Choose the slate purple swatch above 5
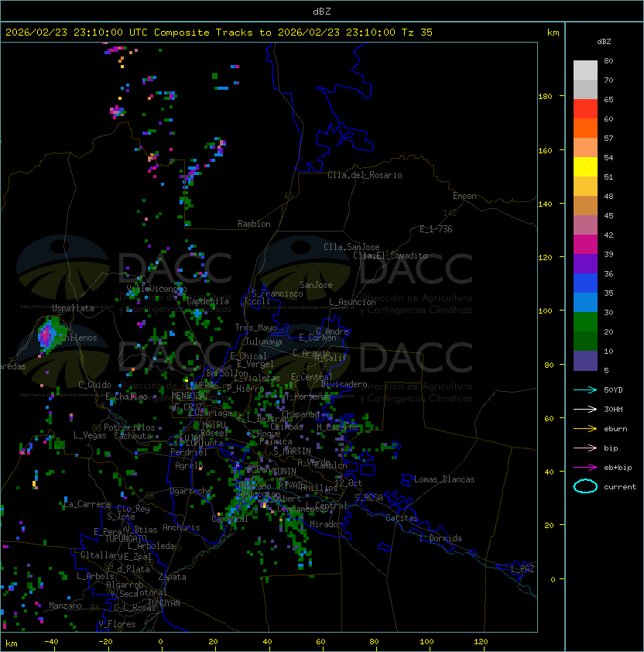The width and height of the screenshot is (644, 652). (585, 361)
